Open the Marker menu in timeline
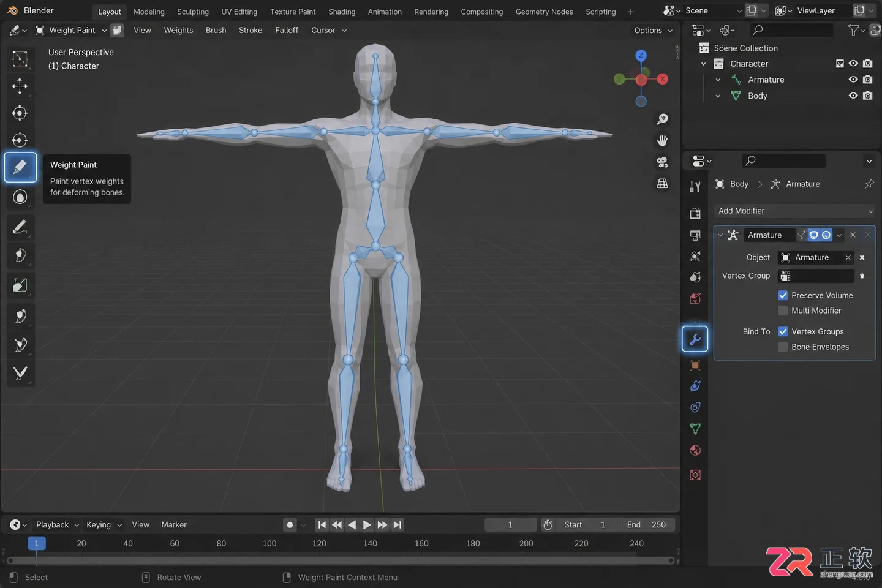 pyautogui.click(x=174, y=525)
